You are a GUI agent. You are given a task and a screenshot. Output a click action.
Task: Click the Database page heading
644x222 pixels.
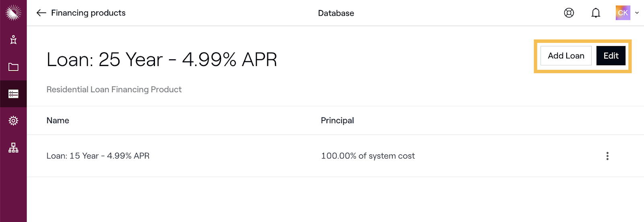336,13
